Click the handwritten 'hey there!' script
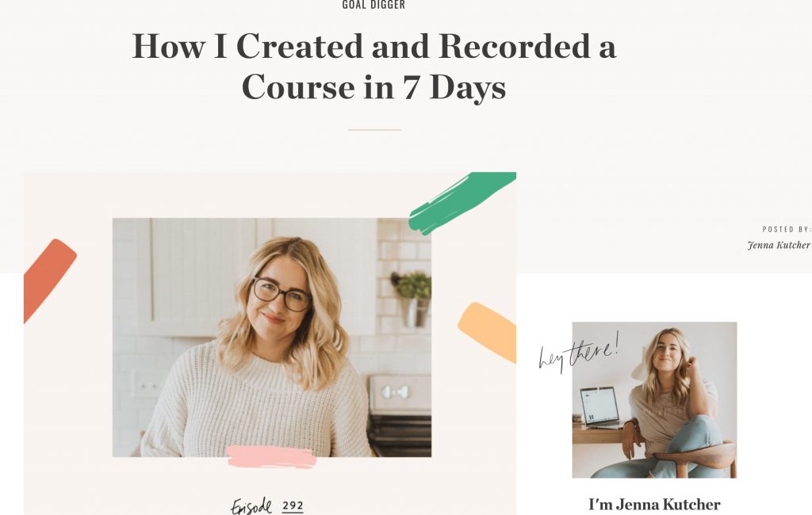 578,352
